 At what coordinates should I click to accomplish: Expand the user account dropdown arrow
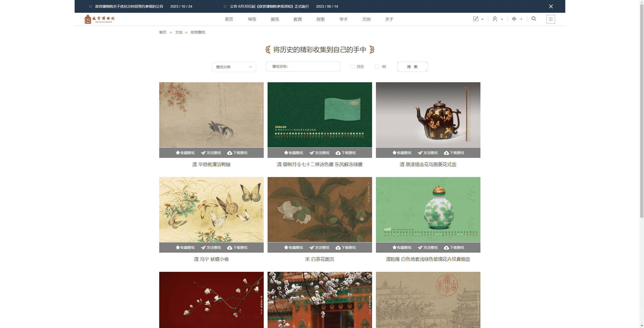tap(502, 19)
